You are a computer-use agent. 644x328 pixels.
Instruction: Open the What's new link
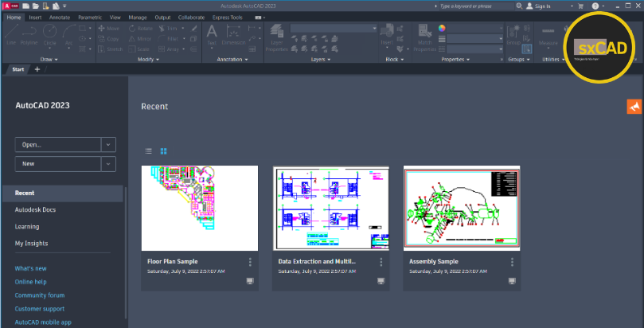[31, 268]
